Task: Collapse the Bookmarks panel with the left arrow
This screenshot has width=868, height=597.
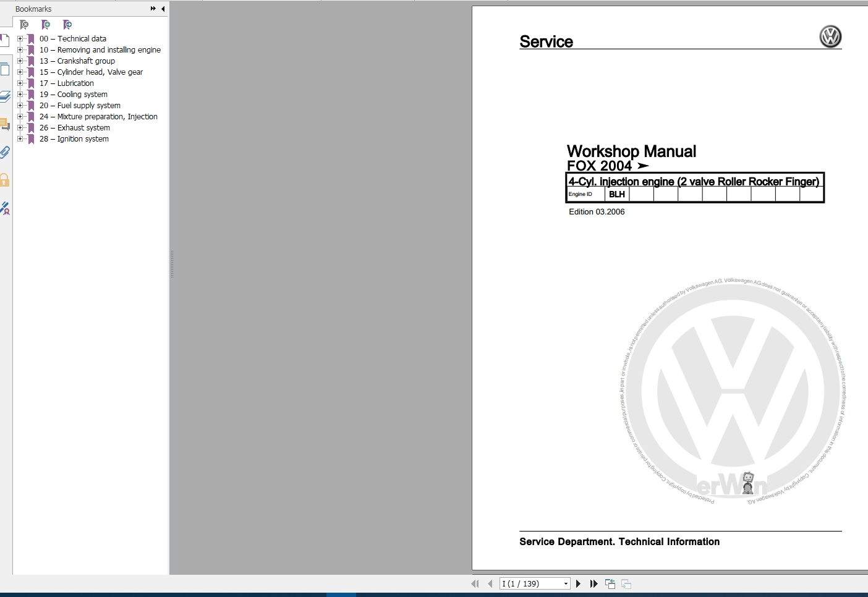Action: [163, 9]
